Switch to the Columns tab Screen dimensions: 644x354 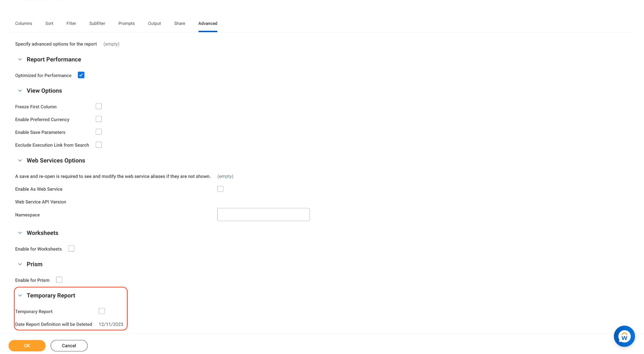(x=24, y=24)
